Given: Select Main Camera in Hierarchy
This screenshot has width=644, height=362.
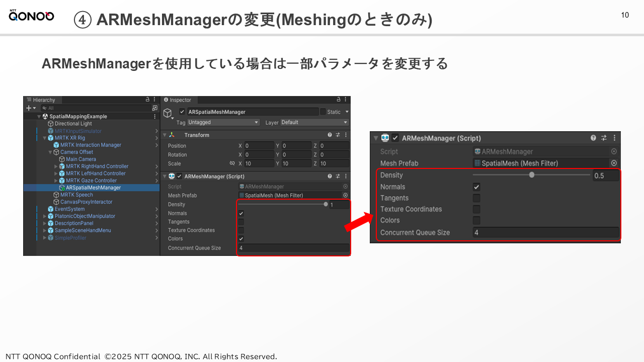Looking at the screenshot, I should click(81, 159).
